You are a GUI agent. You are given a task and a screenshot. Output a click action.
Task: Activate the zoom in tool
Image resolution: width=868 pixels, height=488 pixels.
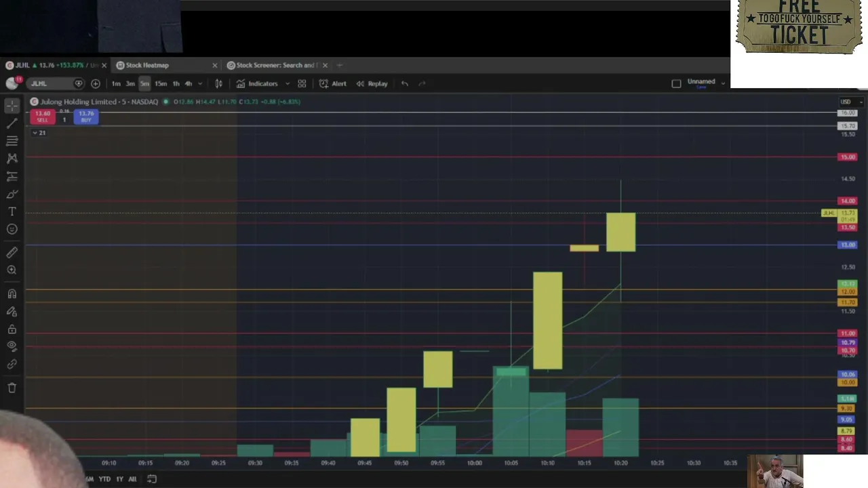tap(12, 270)
